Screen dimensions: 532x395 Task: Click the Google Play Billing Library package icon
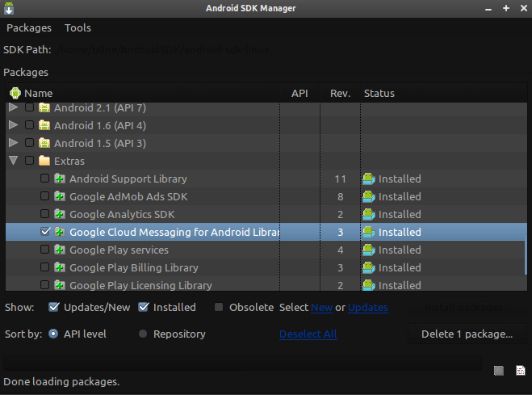click(x=60, y=267)
